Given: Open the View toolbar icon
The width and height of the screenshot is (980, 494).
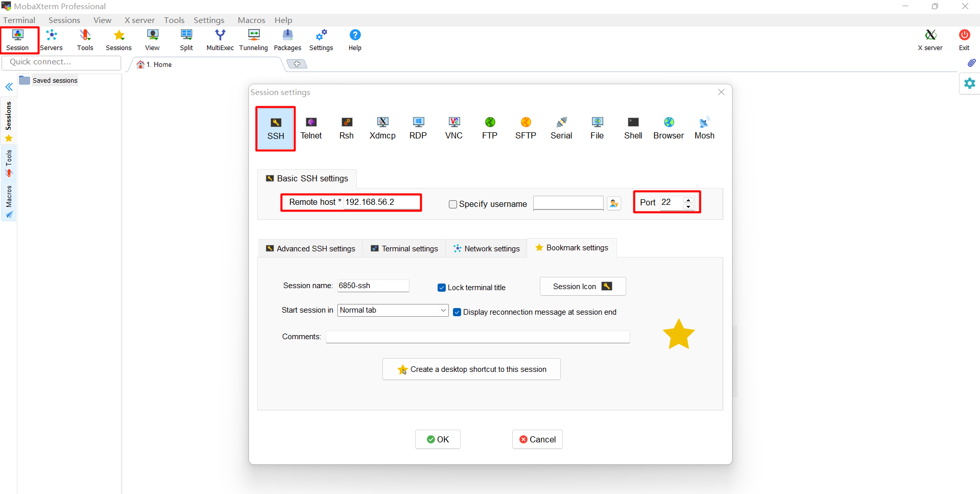Looking at the screenshot, I should [x=152, y=40].
